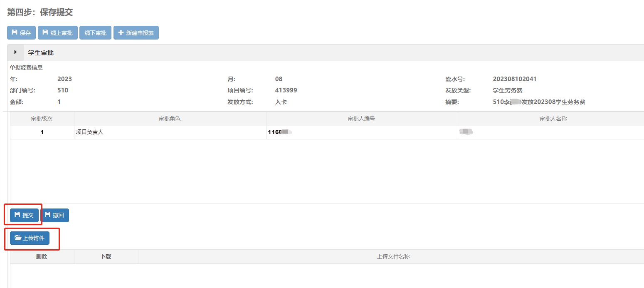Viewport: 644px width, 288px height.
Task: Submit the form with 提交
Action: (x=24, y=215)
